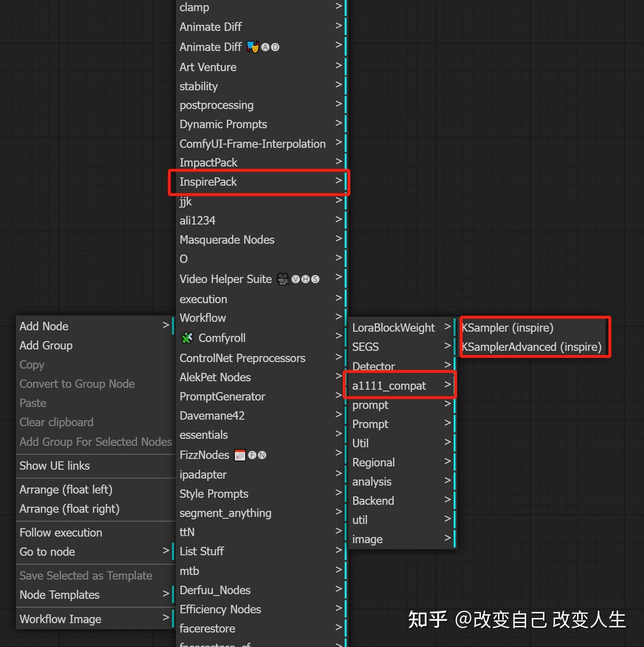
Task: Expand Masquerade Nodes category
Action: (x=261, y=240)
